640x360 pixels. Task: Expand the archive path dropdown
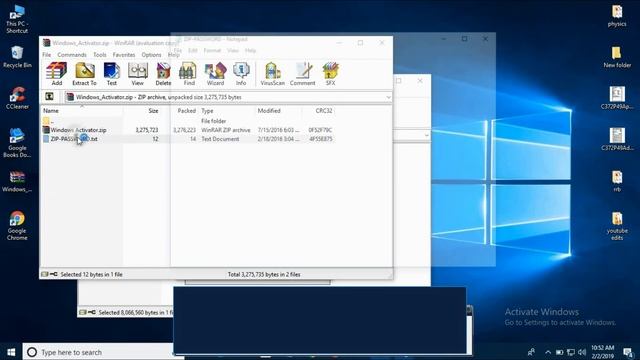[388, 97]
